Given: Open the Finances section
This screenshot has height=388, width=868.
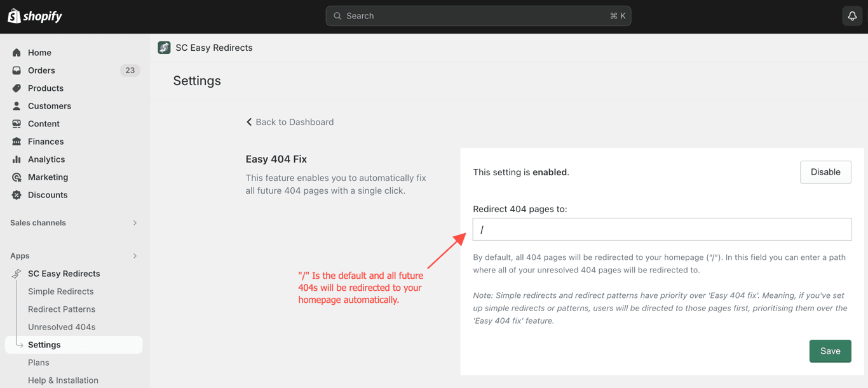Looking at the screenshot, I should (x=46, y=141).
